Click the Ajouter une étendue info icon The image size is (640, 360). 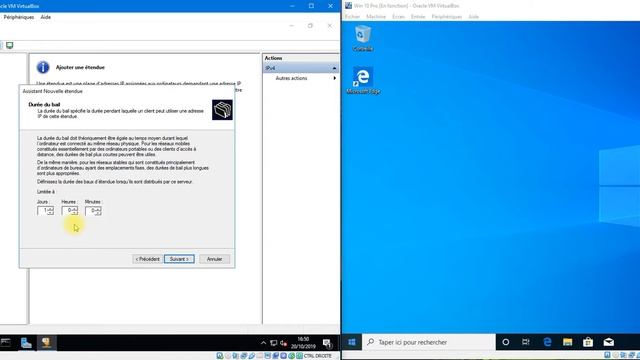43,67
